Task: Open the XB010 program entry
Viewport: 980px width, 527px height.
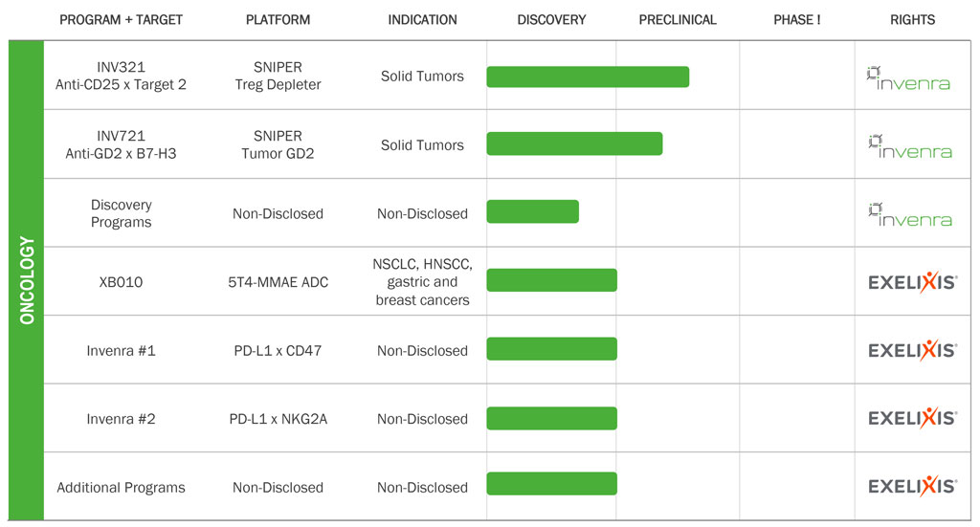Action: pos(121,282)
